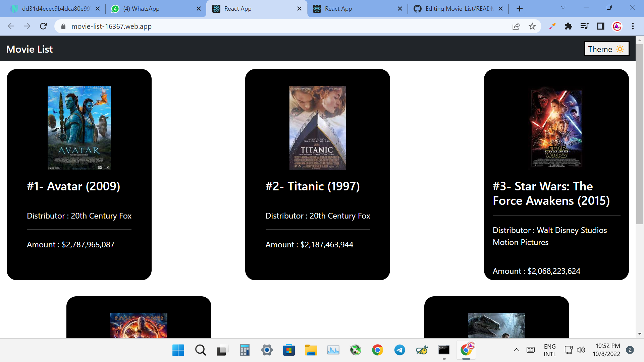The height and width of the screenshot is (362, 644).
Task: Toggle the browser side panel icon
Action: (600, 26)
